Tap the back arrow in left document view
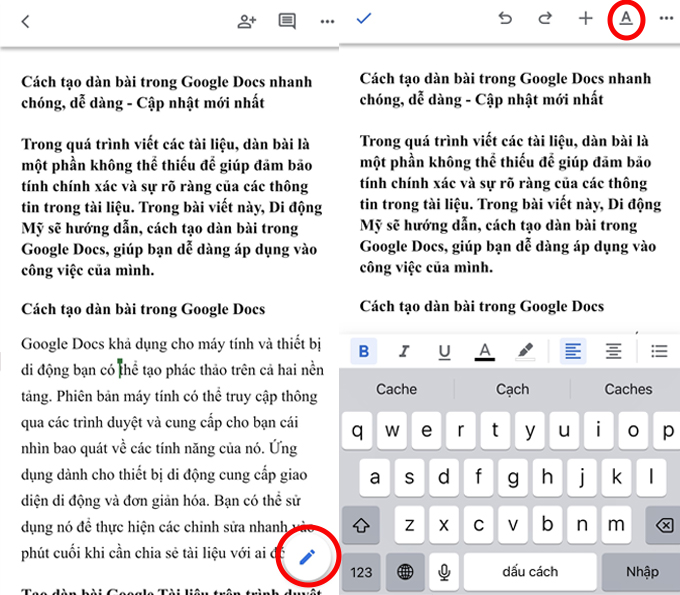Screen dimensions: 680x595 tap(26, 21)
